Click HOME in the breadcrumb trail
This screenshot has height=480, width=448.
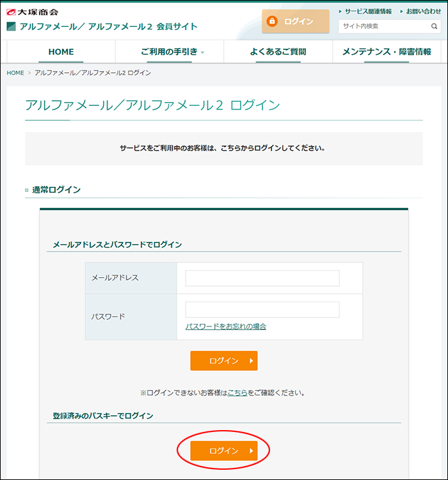point(15,73)
